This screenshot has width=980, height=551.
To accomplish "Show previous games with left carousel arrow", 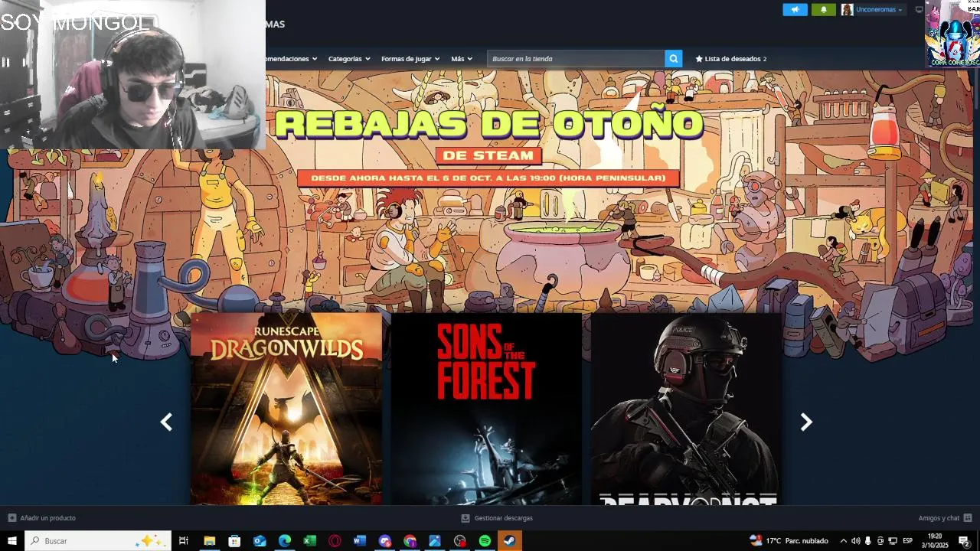I will click(166, 422).
